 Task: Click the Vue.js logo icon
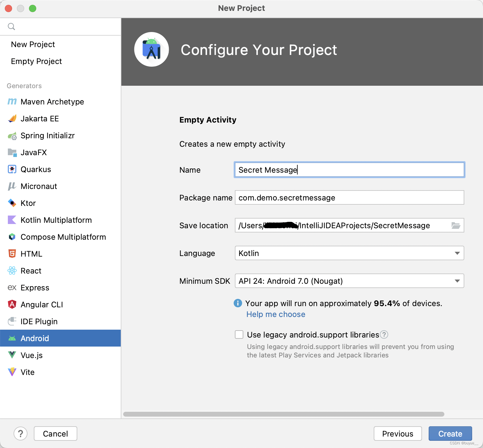coord(12,355)
